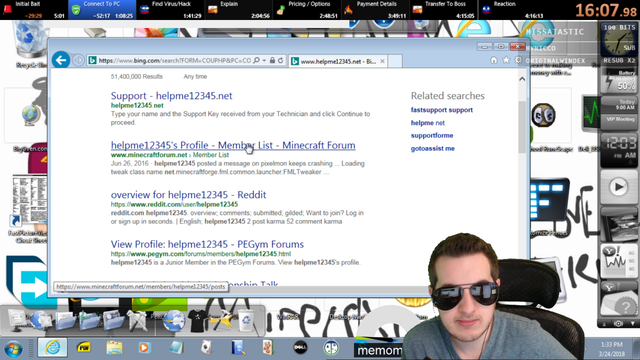Click the padlock security icon in address bar
Image resolution: width=640 pixels, height=360 pixels.
coord(272,60)
